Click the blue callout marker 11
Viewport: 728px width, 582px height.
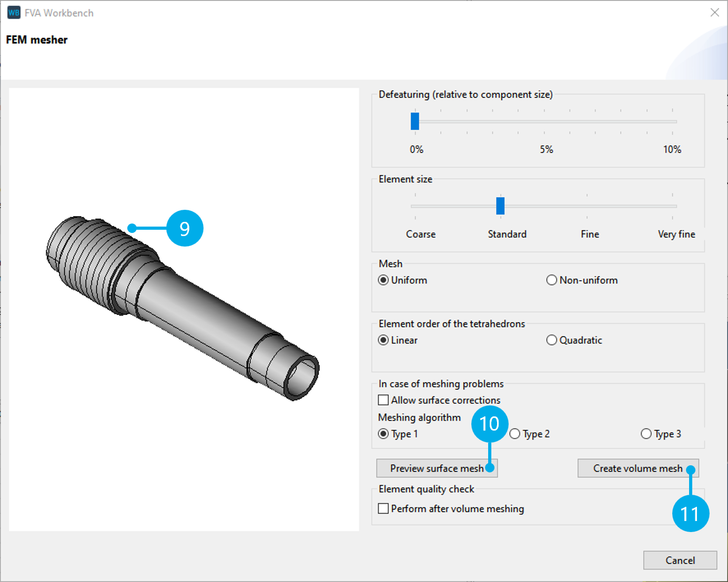coord(691,513)
